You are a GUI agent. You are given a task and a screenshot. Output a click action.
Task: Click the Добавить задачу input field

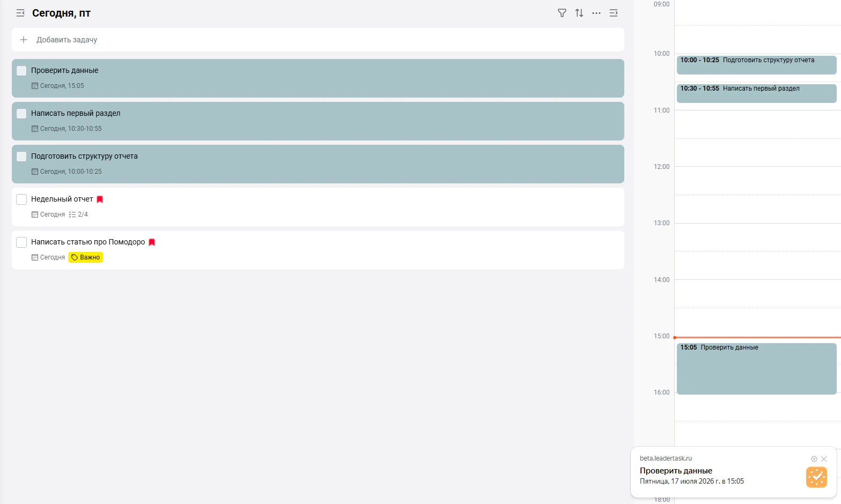[x=318, y=40]
